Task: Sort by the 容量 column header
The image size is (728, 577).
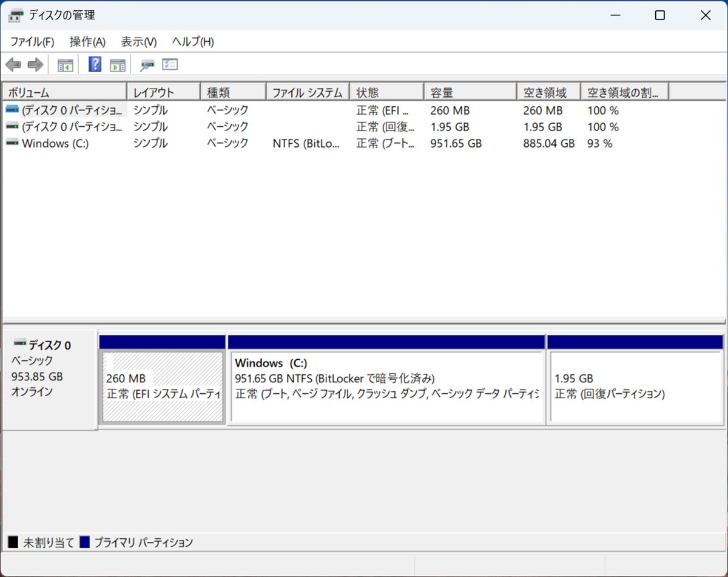Action: tap(469, 92)
